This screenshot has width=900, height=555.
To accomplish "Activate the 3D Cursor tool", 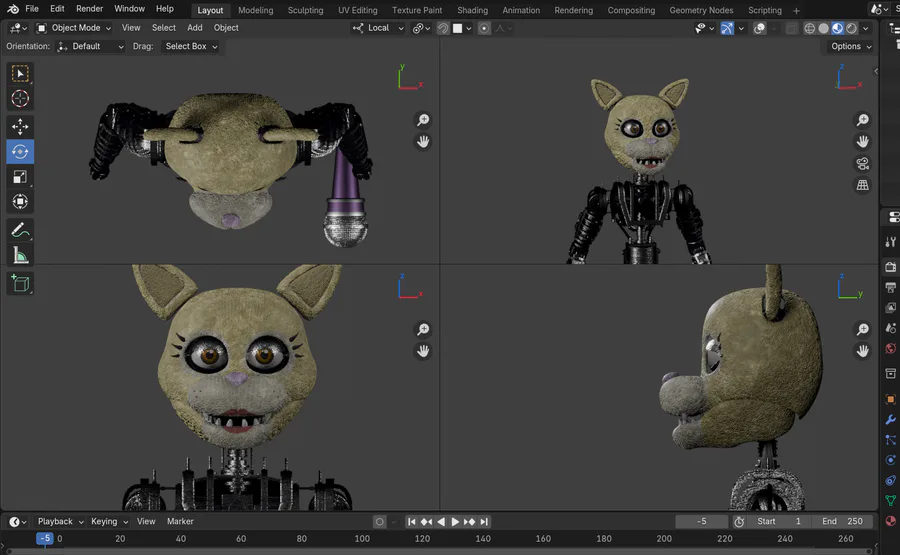I will pos(20,99).
